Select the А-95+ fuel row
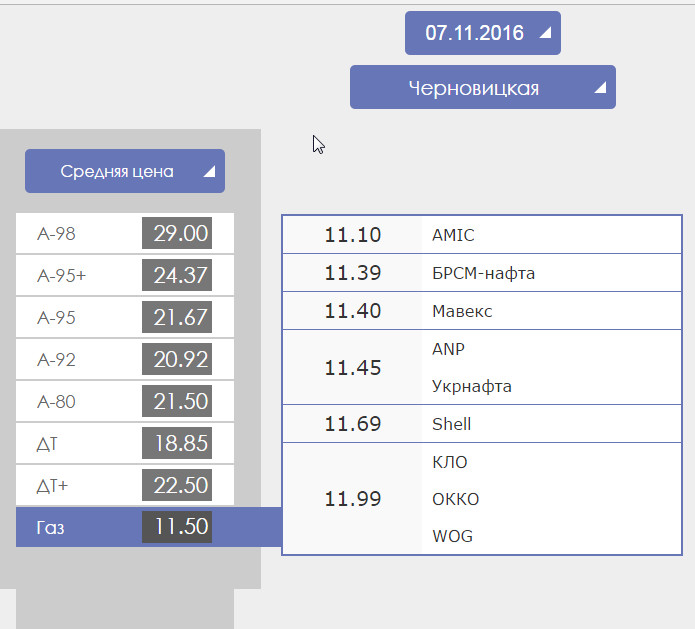The height and width of the screenshot is (629, 695). point(125,276)
